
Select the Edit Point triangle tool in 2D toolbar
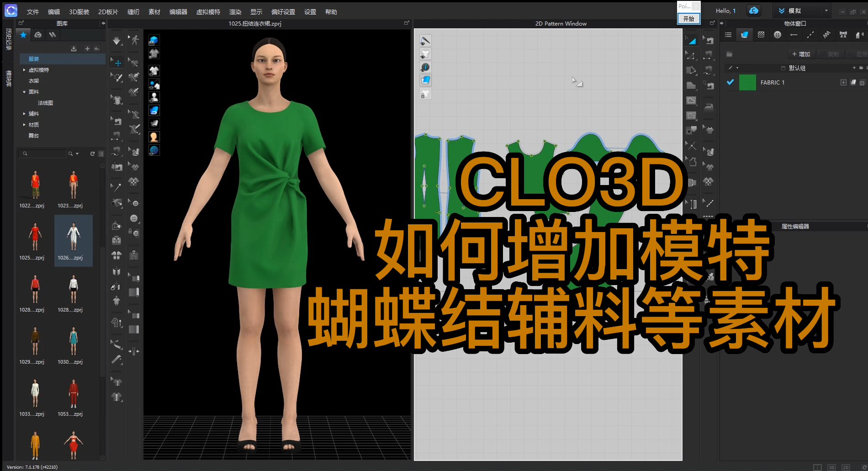tap(692, 55)
